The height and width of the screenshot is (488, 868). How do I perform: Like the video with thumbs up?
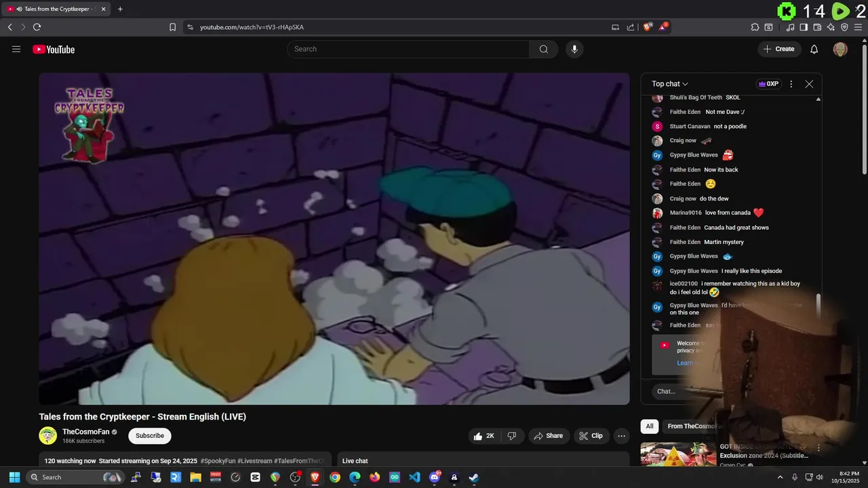485,436
